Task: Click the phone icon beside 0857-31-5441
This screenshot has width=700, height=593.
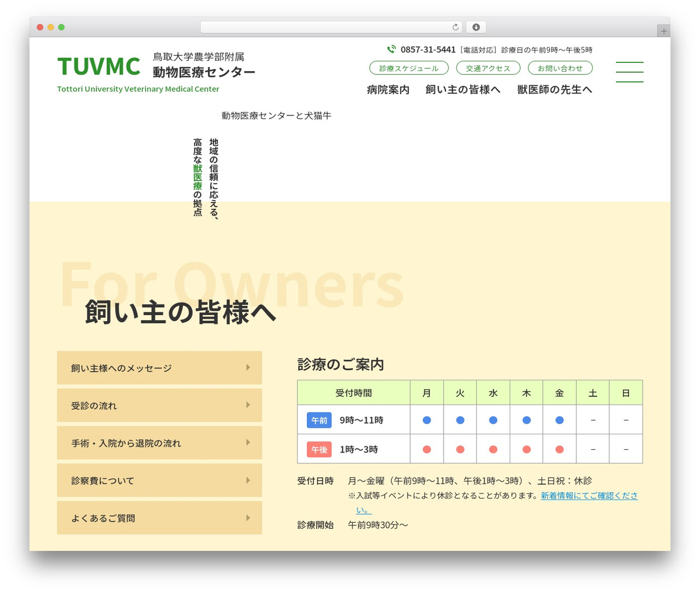Action: click(392, 49)
